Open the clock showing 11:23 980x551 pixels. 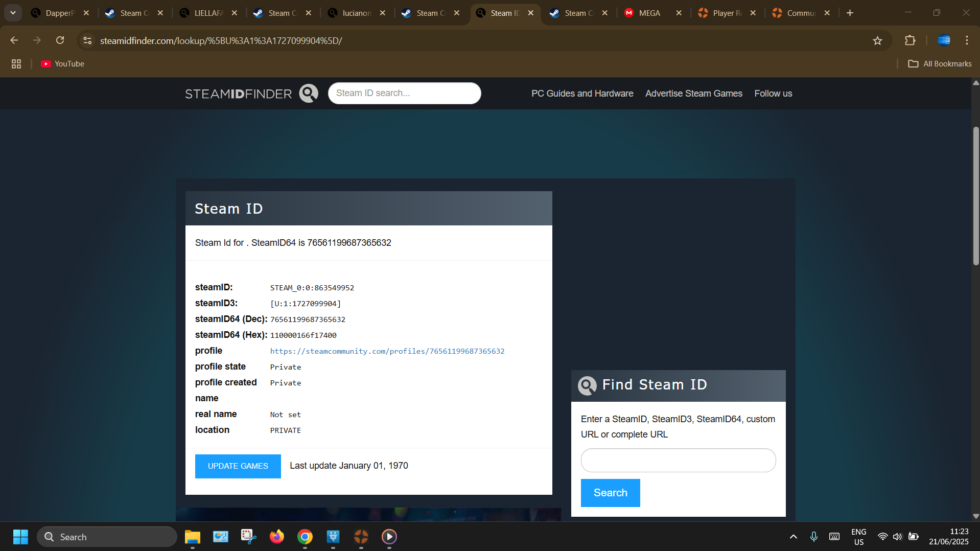point(949,537)
